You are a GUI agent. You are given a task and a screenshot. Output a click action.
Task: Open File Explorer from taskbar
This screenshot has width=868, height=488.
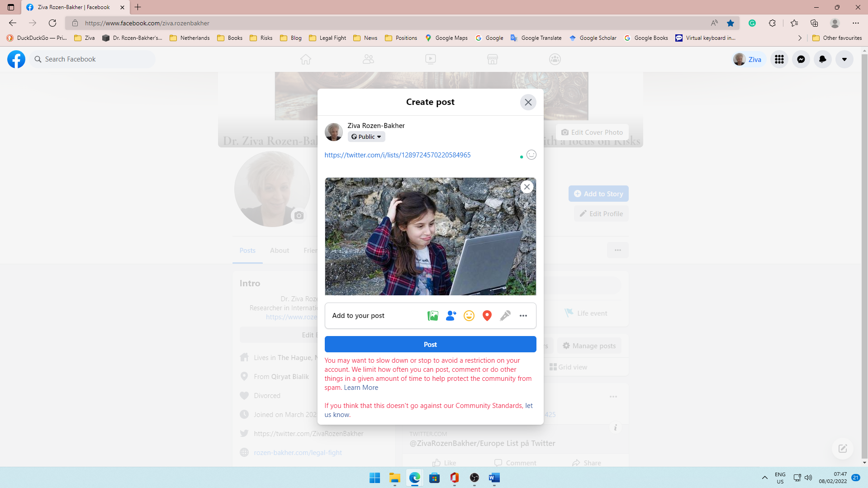click(395, 478)
